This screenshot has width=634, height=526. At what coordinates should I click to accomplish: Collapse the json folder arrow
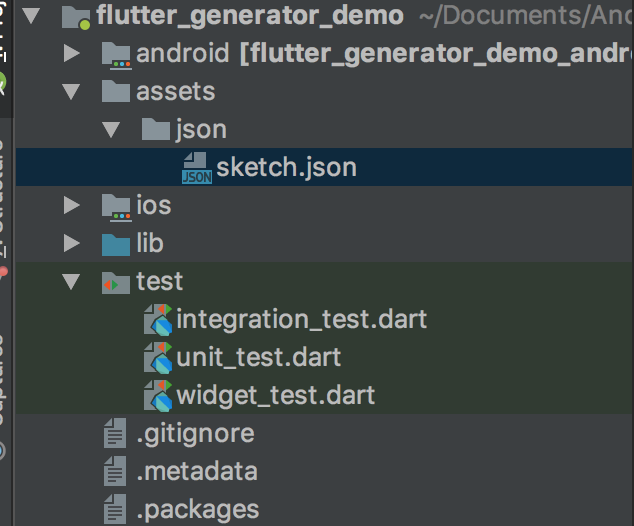coord(112,130)
